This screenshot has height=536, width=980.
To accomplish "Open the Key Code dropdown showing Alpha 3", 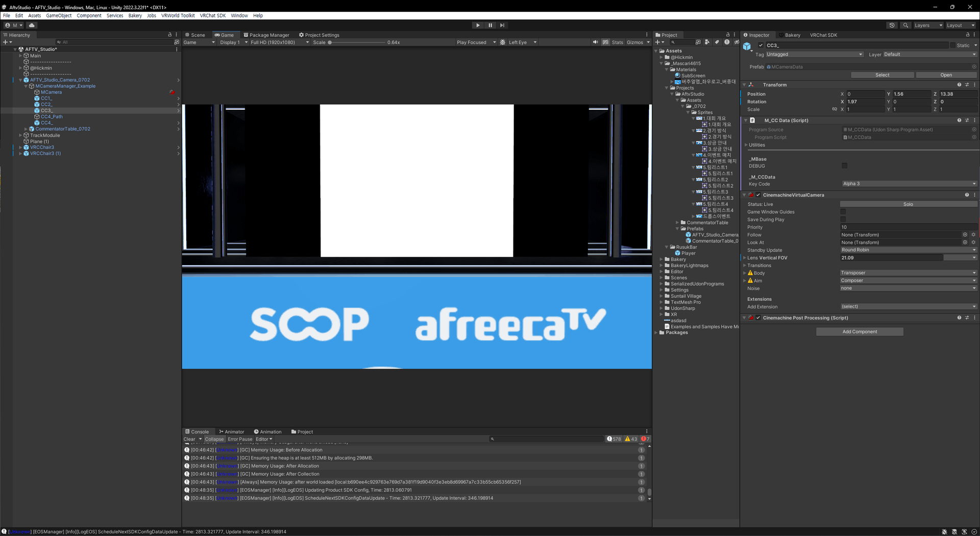I will click(909, 184).
